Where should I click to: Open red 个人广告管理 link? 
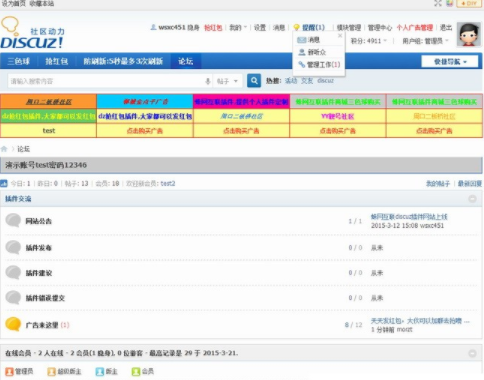click(x=414, y=28)
